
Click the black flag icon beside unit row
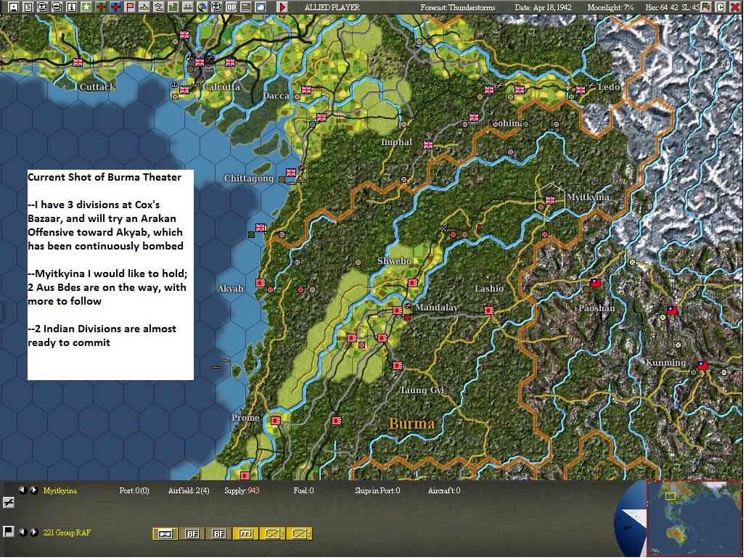pyautogui.click(x=8, y=532)
